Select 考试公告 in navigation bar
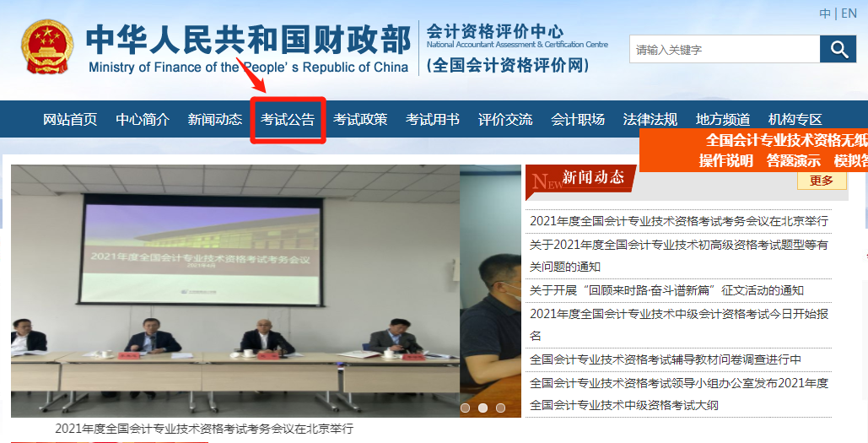868x443 pixels. click(288, 119)
